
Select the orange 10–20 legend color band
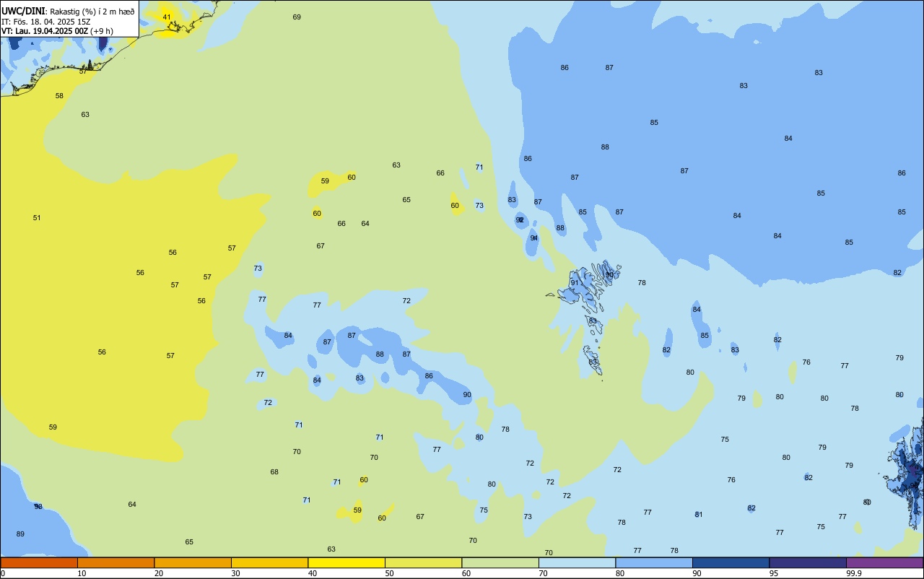pos(115,562)
